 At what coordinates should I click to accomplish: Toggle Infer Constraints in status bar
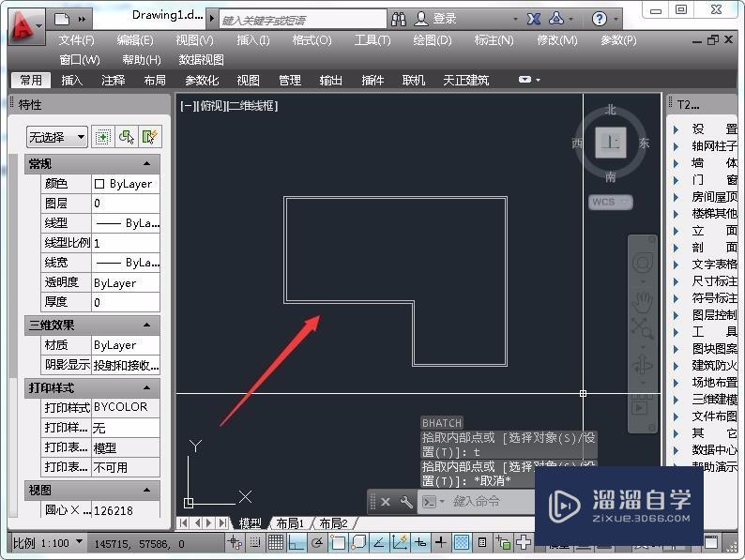[235, 542]
